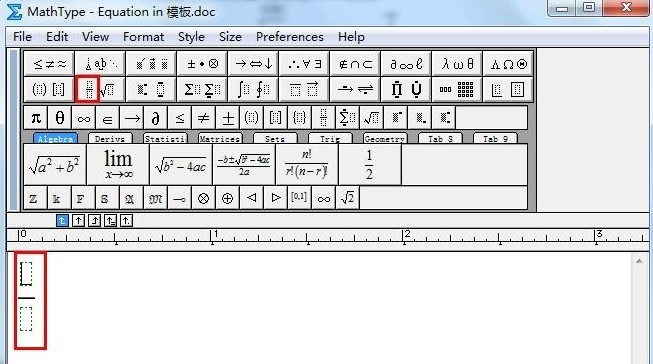Switch to the Derivs tab
The width and height of the screenshot is (653, 364).
[110, 139]
